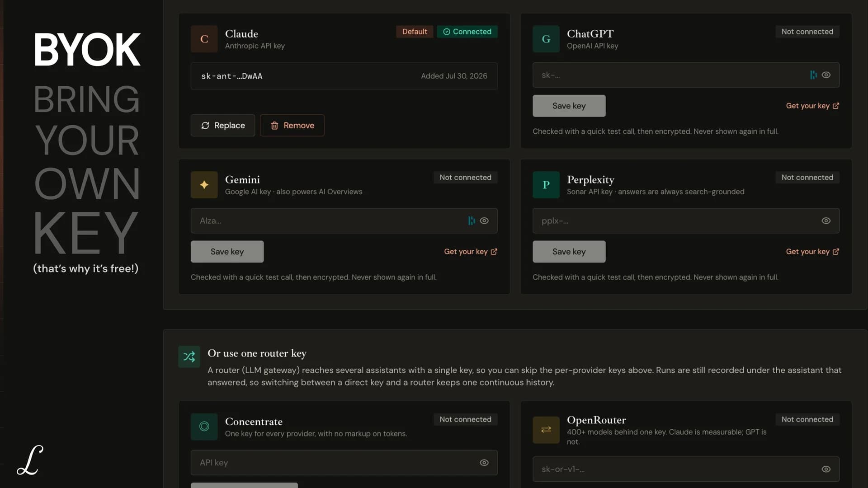The height and width of the screenshot is (488, 868).
Task: Click the Or use one router key heading
Action: point(257,353)
